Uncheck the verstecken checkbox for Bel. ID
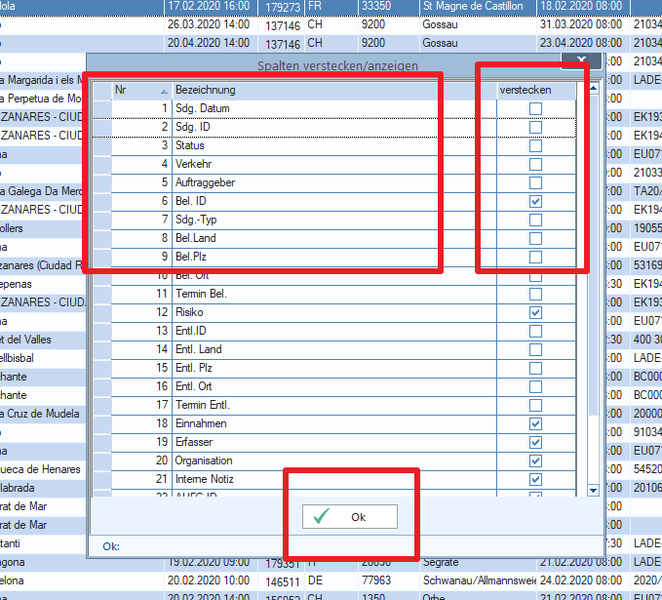Viewport: 662px width, 600px height. [535, 201]
